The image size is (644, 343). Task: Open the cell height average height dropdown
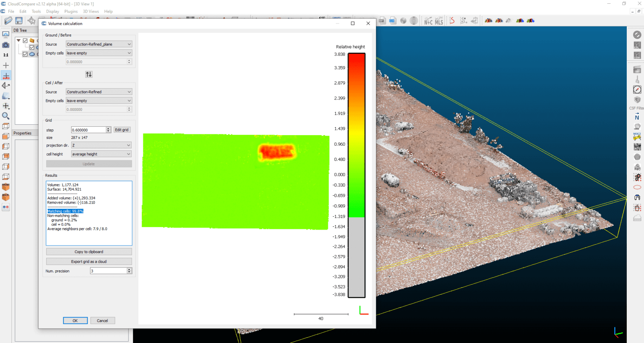101,154
